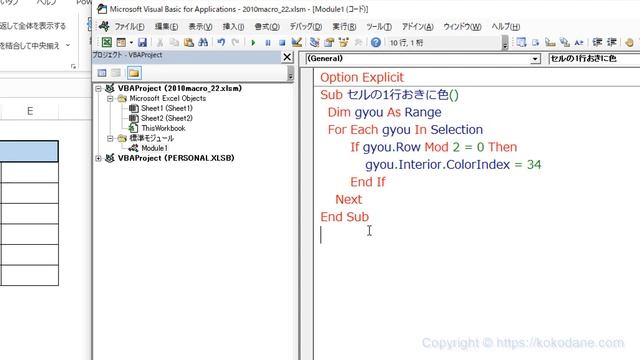Image resolution: width=640 pixels, height=360 pixels.
Task: Stop execution with the Reset square icon
Action: [282, 42]
